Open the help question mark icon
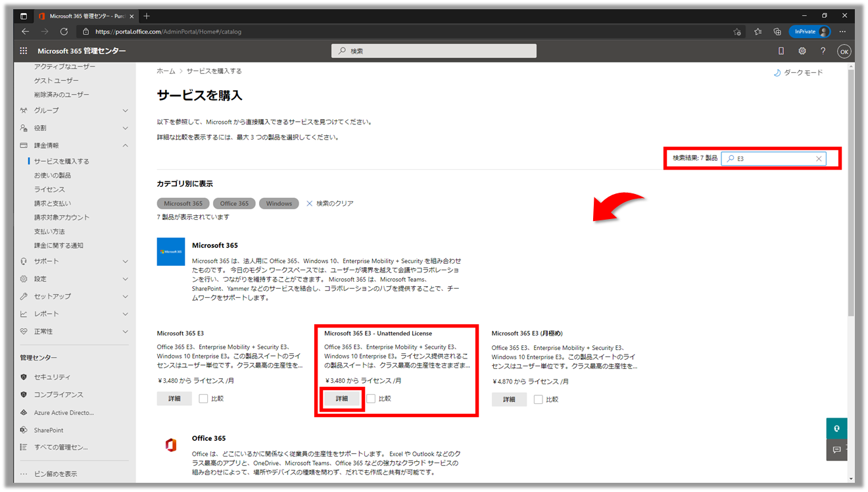 pos(823,51)
